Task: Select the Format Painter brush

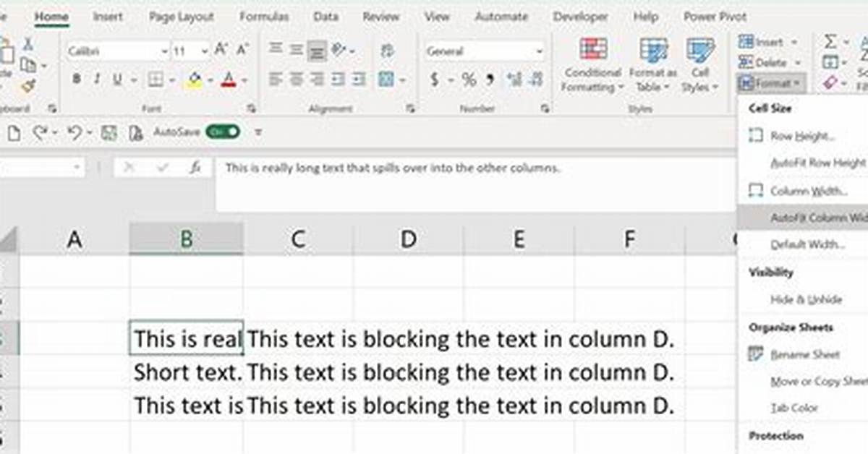Action: (x=27, y=86)
